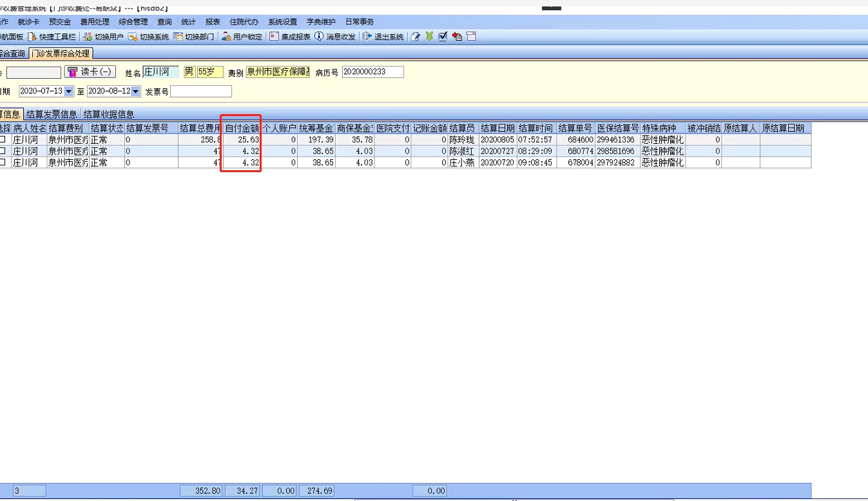Click the 姓名 field showing 庄川河
The image size is (868, 501).
(161, 72)
